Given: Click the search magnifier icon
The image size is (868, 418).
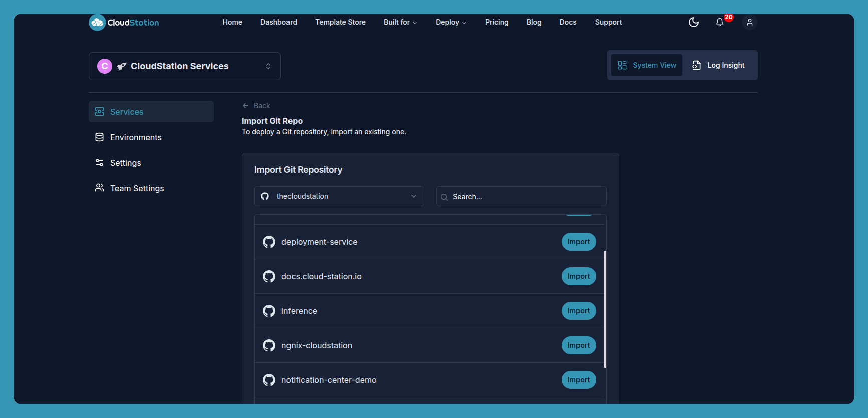Looking at the screenshot, I should click(x=444, y=197).
